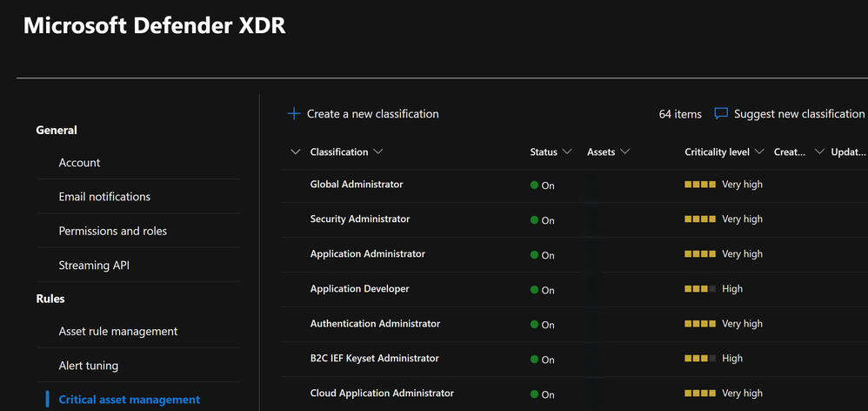Viewport: 868px width, 411px height.
Task: Open the Application Administrator classification
Action: [x=368, y=253]
